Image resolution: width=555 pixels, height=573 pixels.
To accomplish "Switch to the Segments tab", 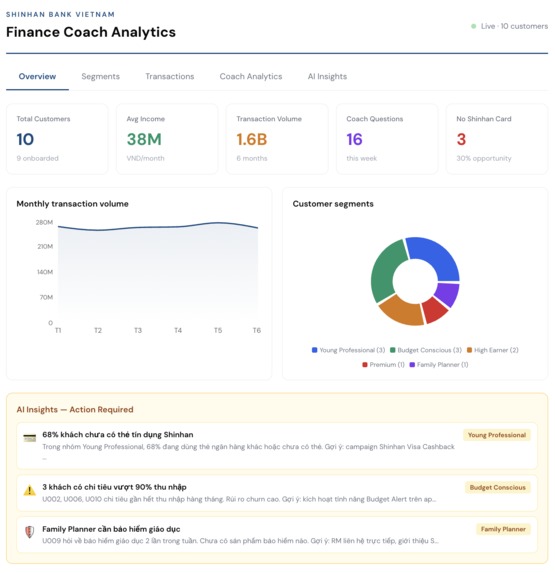I will [x=100, y=76].
